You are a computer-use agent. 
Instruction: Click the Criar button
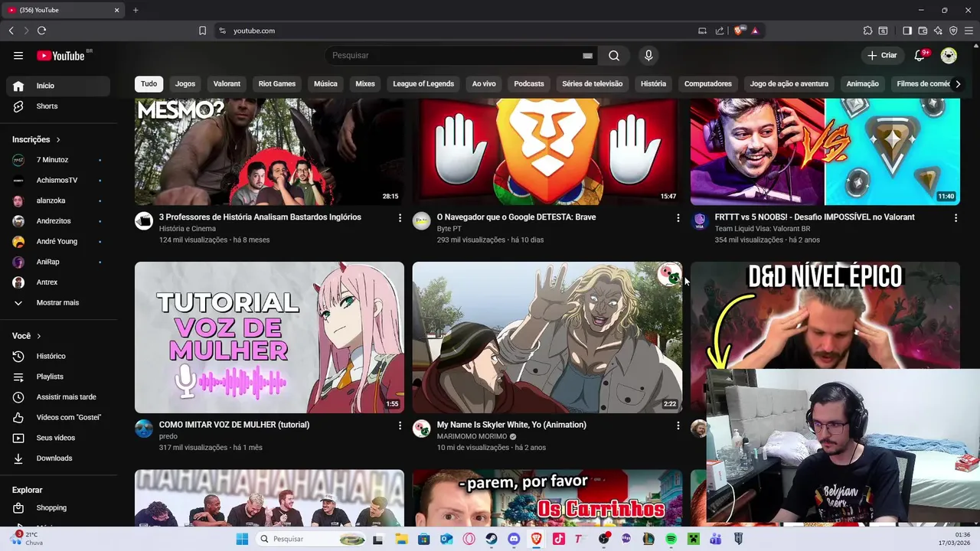(x=882, y=55)
